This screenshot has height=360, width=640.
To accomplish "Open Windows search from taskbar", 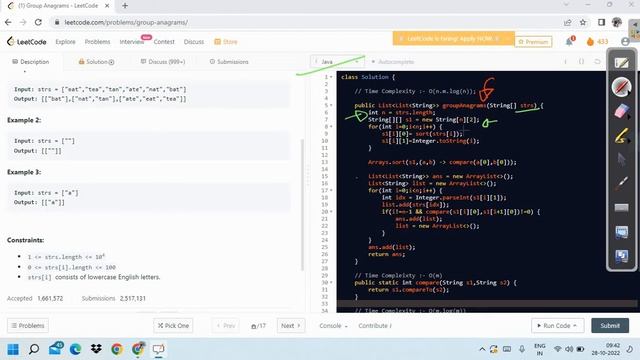I will (x=34, y=349).
